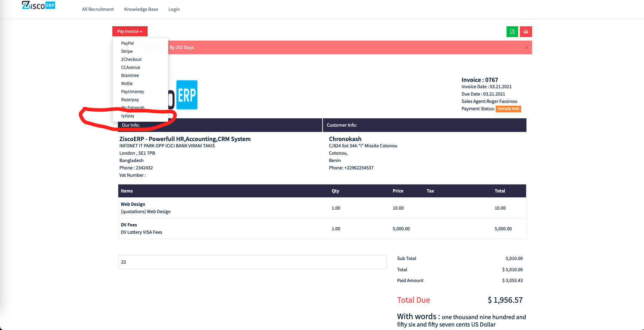Click the Partially Paid status badge

click(508, 109)
